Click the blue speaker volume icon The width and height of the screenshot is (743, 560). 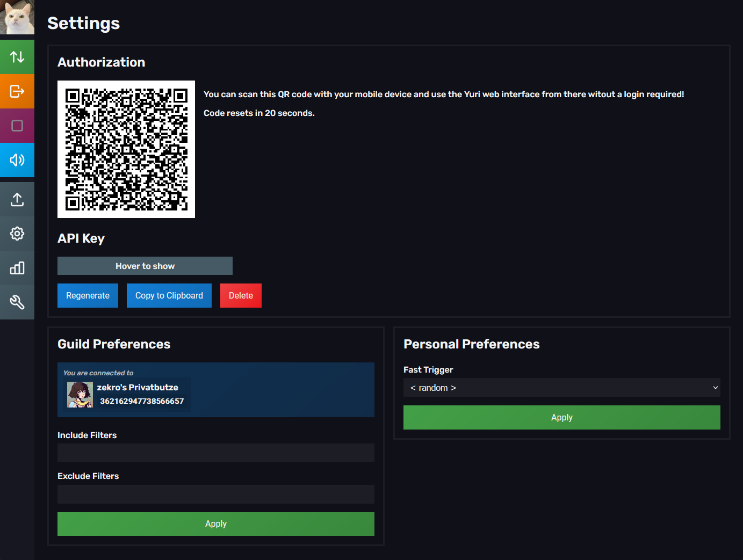tap(17, 160)
